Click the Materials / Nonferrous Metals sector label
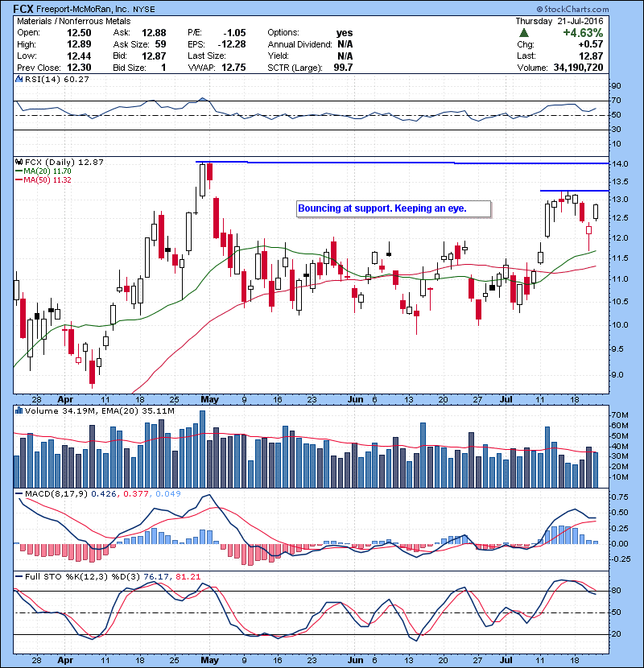The image size is (644, 668). pos(74,21)
